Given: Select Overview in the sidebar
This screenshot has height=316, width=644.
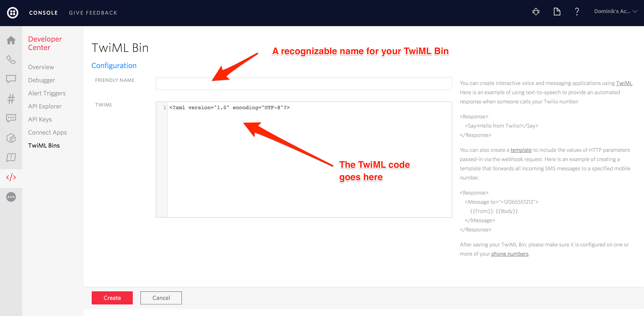Looking at the screenshot, I should coord(41,67).
